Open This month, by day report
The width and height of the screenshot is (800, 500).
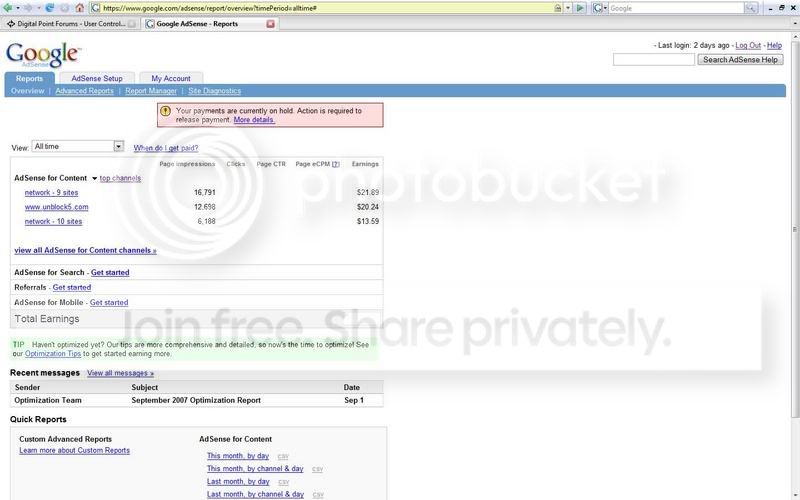238,456
